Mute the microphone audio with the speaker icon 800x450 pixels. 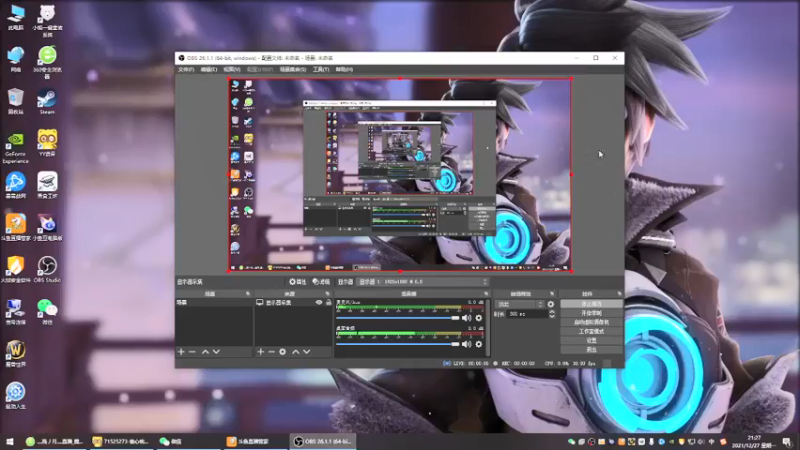(466, 318)
